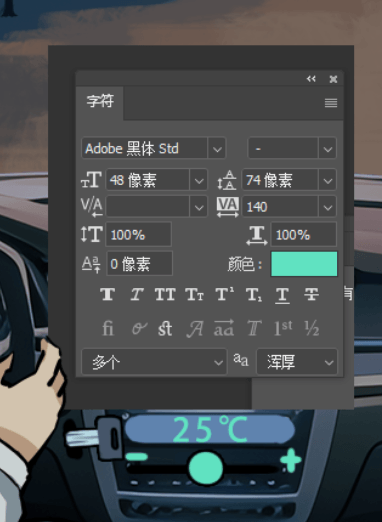Click the st discretionary ligatures icon
Image resolution: width=382 pixels, height=522 pixels.
pyautogui.click(x=165, y=328)
